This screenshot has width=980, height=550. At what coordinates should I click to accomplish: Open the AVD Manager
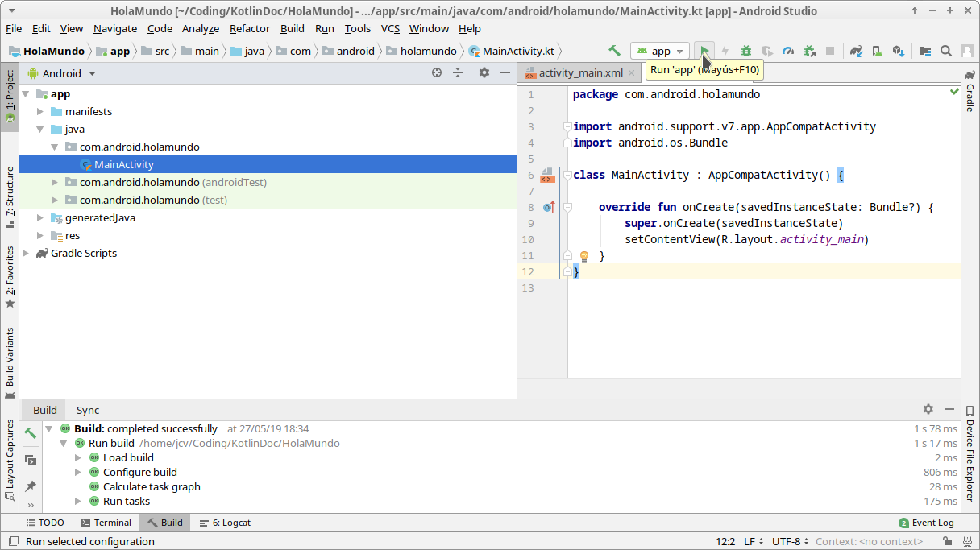[x=877, y=51]
